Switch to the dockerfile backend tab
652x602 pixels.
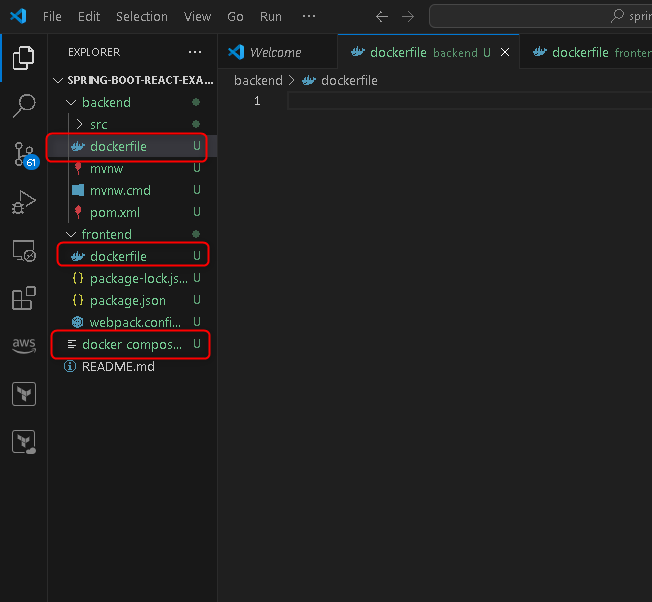click(x=428, y=52)
